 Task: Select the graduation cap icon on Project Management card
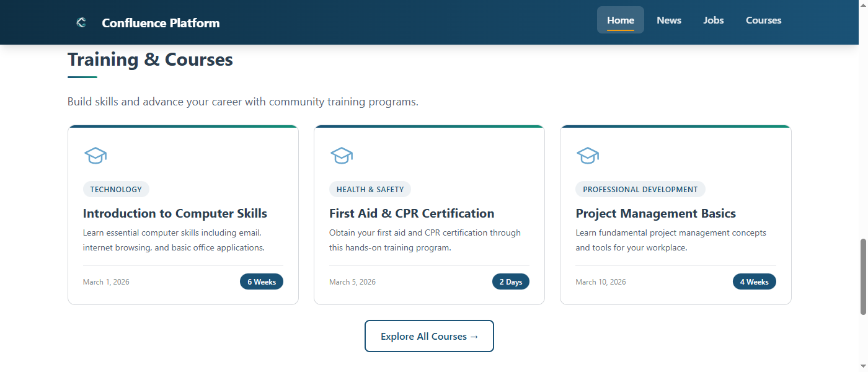point(588,156)
